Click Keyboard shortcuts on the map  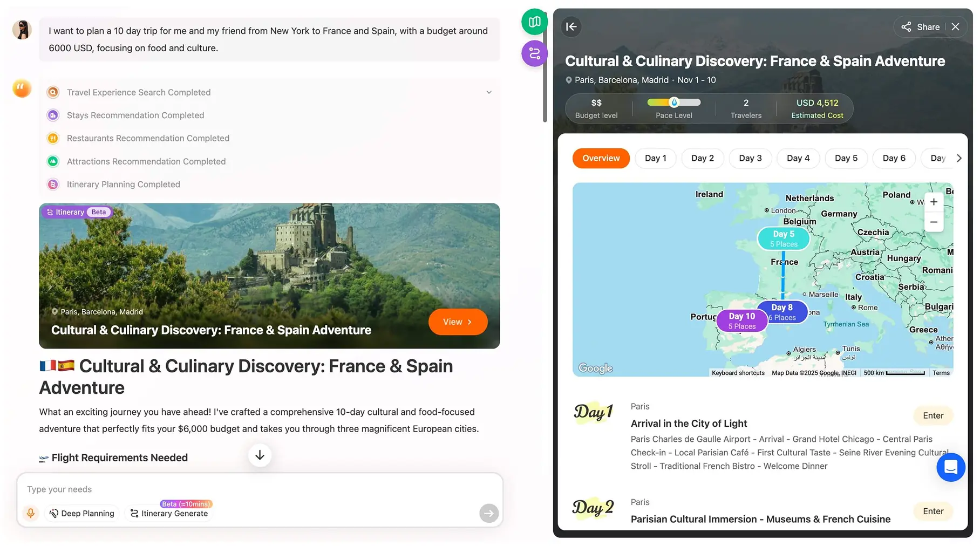tap(738, 373)
